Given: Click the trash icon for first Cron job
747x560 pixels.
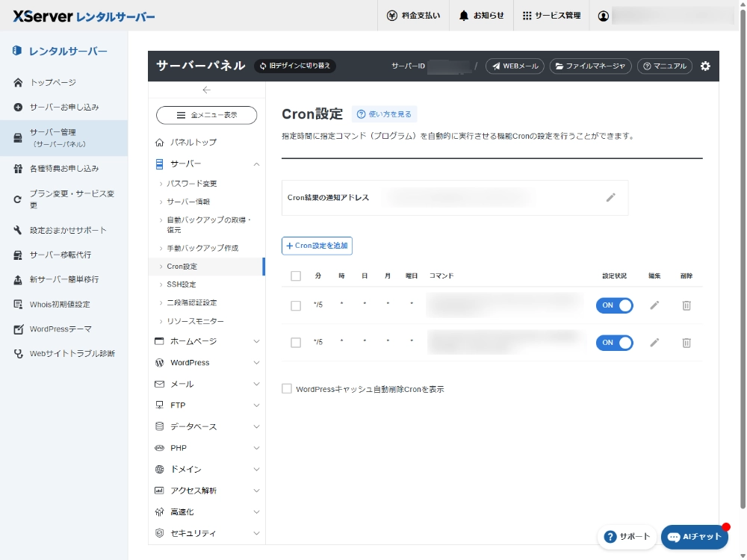Looking at the screenshot, I should (x=686, y=305).
